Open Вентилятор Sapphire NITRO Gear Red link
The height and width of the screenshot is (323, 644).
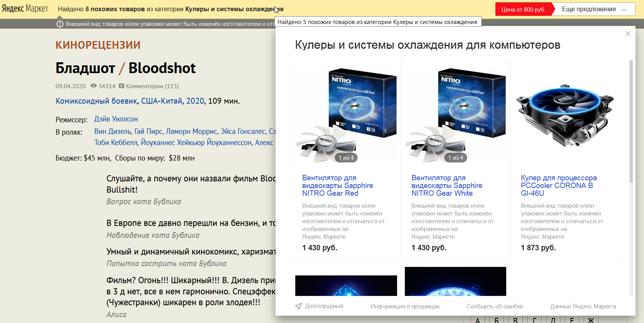point(337,186)
